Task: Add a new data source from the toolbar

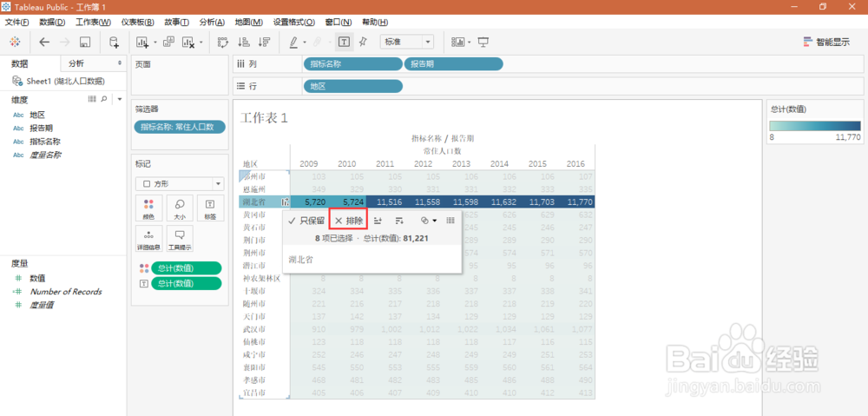Action: click(x=114, y=42)
